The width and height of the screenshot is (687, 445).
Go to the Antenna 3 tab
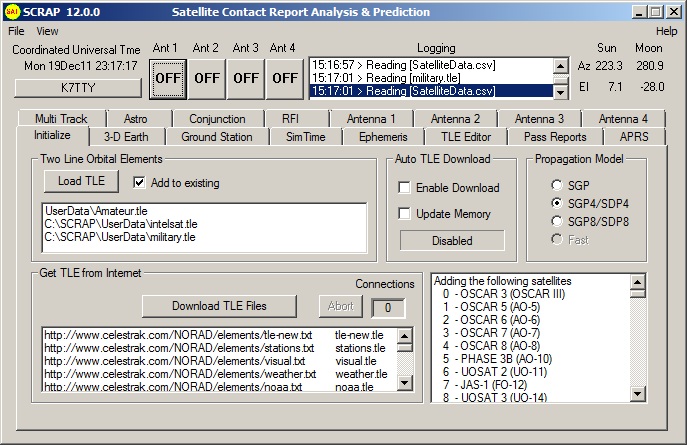pyautogui.click(x=539, y=119)
